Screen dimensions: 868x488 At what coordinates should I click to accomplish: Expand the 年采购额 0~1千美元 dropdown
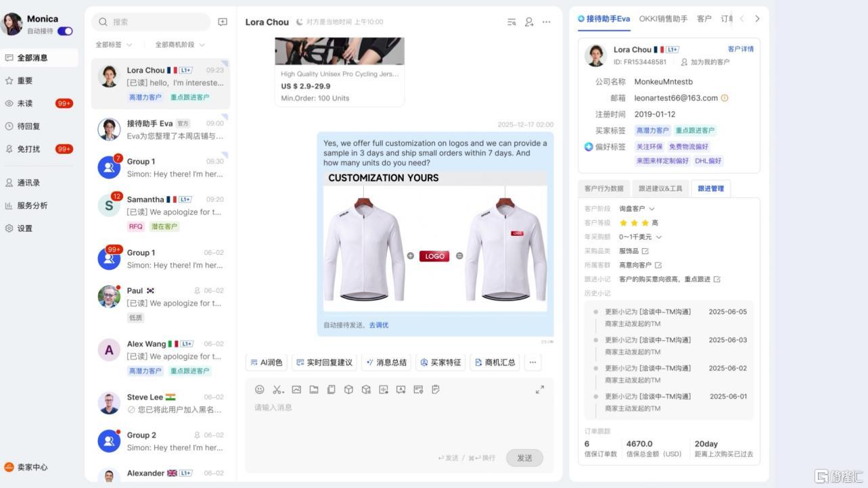pyautogui.click(x=641, y=237)
